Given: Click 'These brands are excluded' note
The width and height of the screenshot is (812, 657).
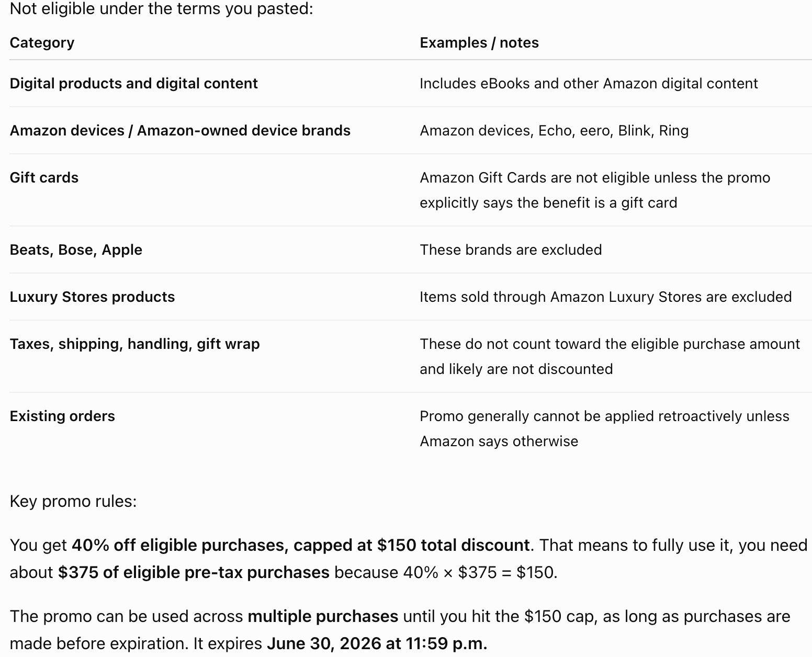Looking at the screenshot, I should (511, 250).
